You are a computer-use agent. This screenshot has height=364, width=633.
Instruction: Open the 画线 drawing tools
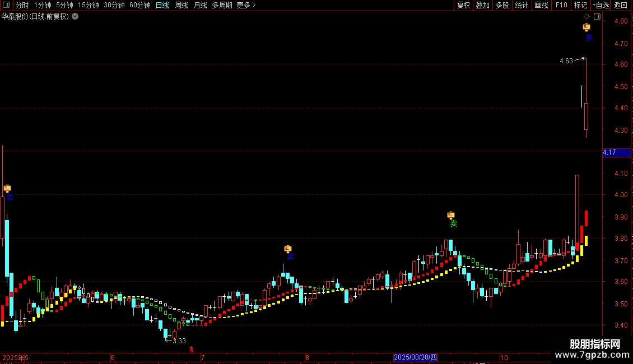coord(541,5)
